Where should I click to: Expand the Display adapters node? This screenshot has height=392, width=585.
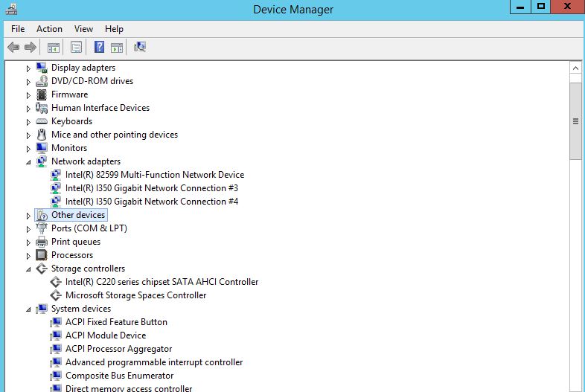click(x=28, y=68)
